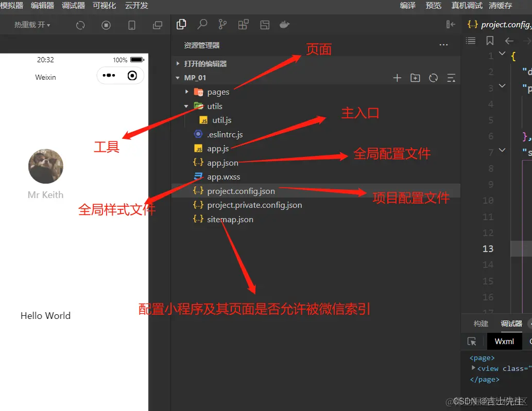
Task: Click the New File icon next to MP_01
Action: [397, 77]
